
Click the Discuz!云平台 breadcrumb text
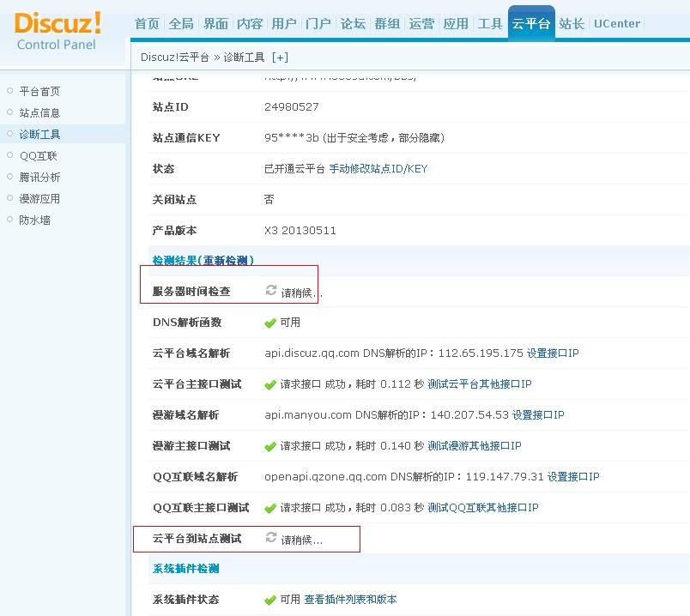[175, 57]
